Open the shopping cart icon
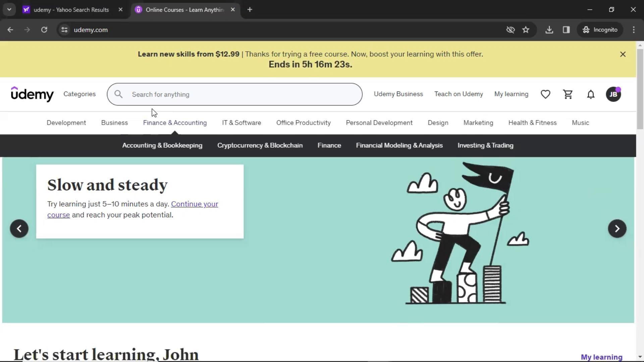This screenshot has width=644, height=362. (x=568, y=95)
